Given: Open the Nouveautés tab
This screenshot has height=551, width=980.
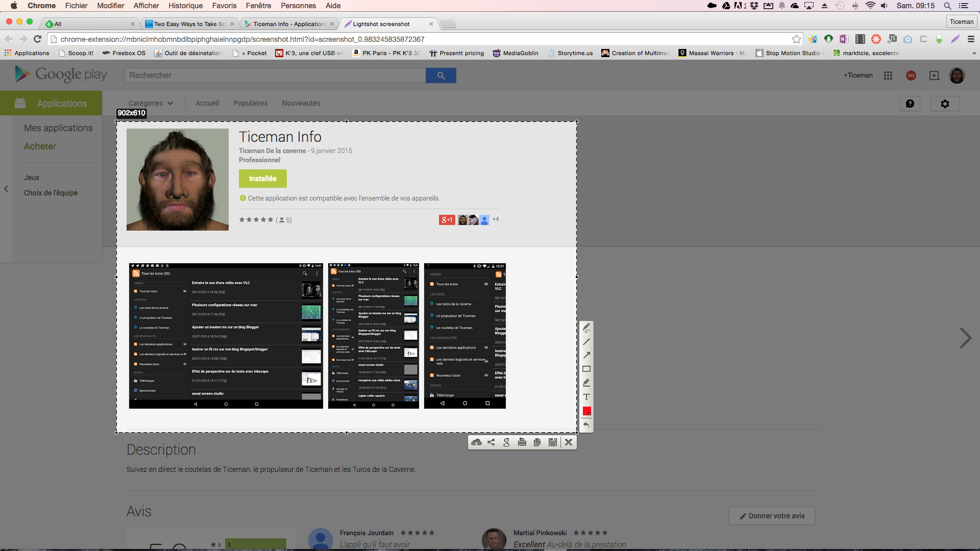Looking at the screenshot, I should 301,103.
